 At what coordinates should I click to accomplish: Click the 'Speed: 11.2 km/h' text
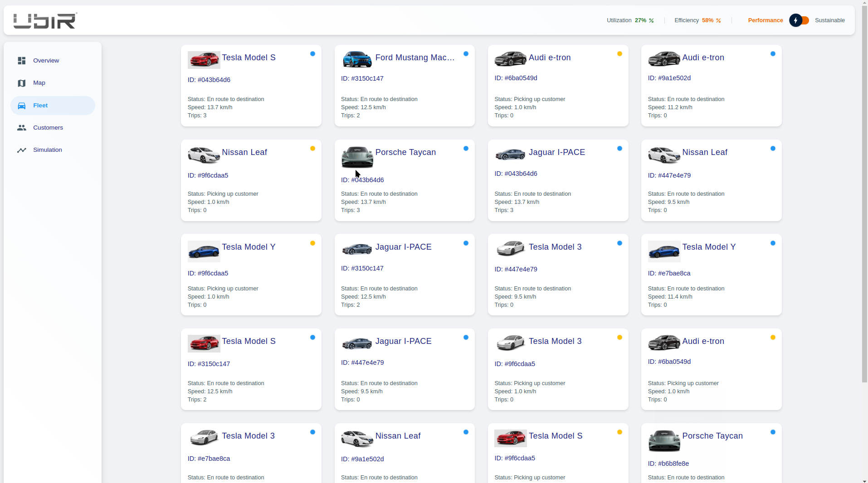(670, 107)
